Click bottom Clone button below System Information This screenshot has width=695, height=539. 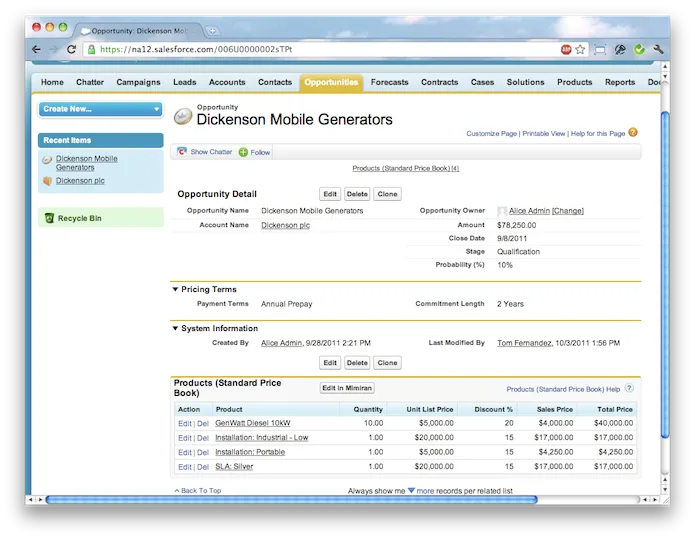coord(387,363)
